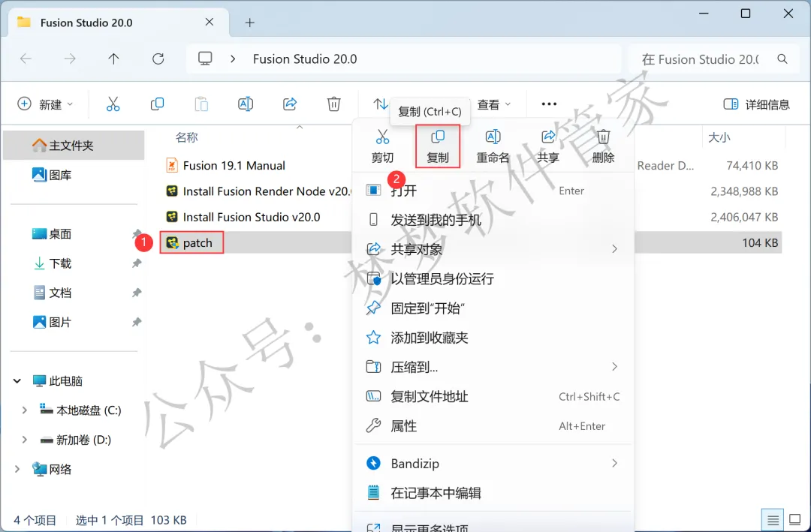811x532 pixels.
Task: Open 主文件夹 in the sidebar
Action: 74,146
